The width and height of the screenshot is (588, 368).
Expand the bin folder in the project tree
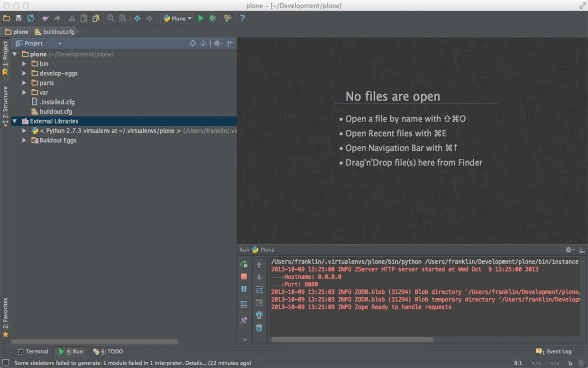(x=24, y=63)
